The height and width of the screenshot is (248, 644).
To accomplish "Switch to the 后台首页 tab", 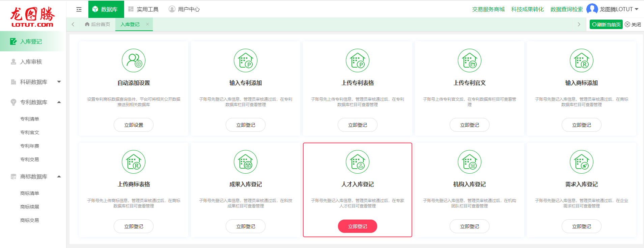I will click(97, 24).
